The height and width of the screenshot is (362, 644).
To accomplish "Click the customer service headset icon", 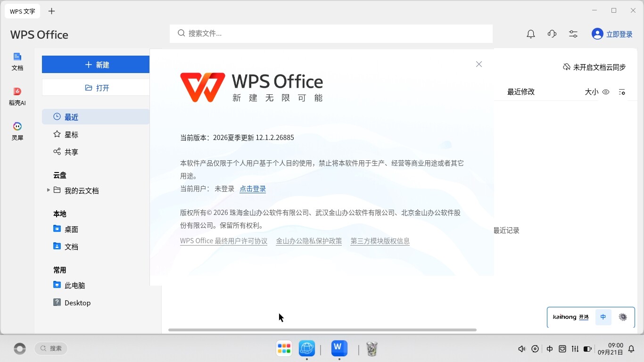I will click(552, 34).
